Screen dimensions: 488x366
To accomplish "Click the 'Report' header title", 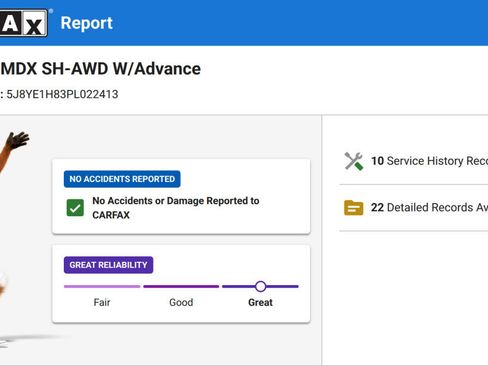I will (87, 23).
